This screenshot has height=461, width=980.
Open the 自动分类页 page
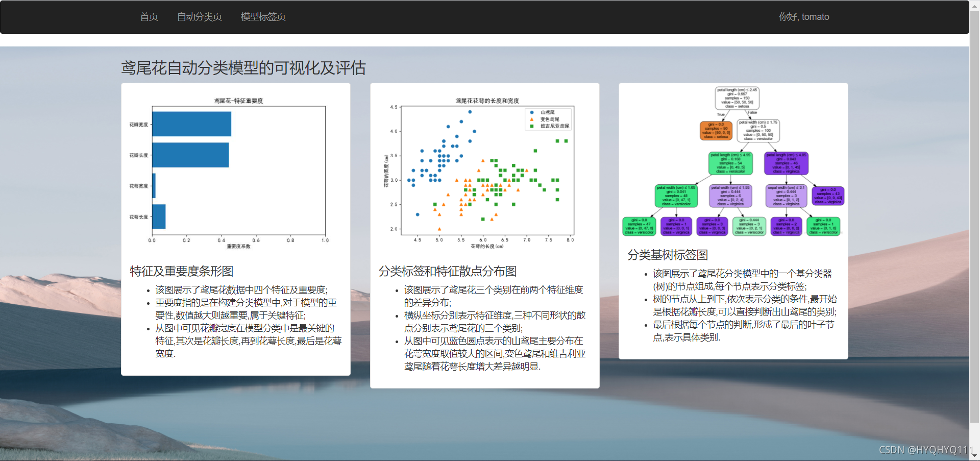(x=199, y=16)
